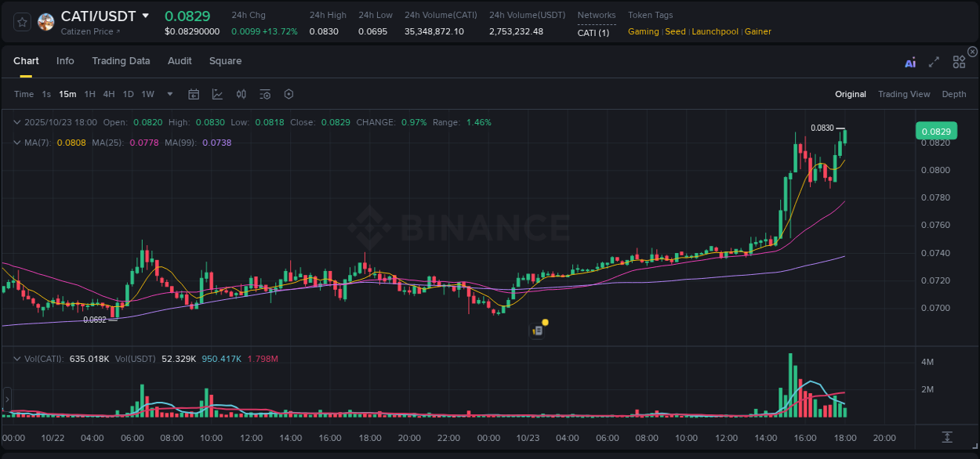
Task: Open the extra timeframe dropdown arrow
Action: tap(169, 94)
